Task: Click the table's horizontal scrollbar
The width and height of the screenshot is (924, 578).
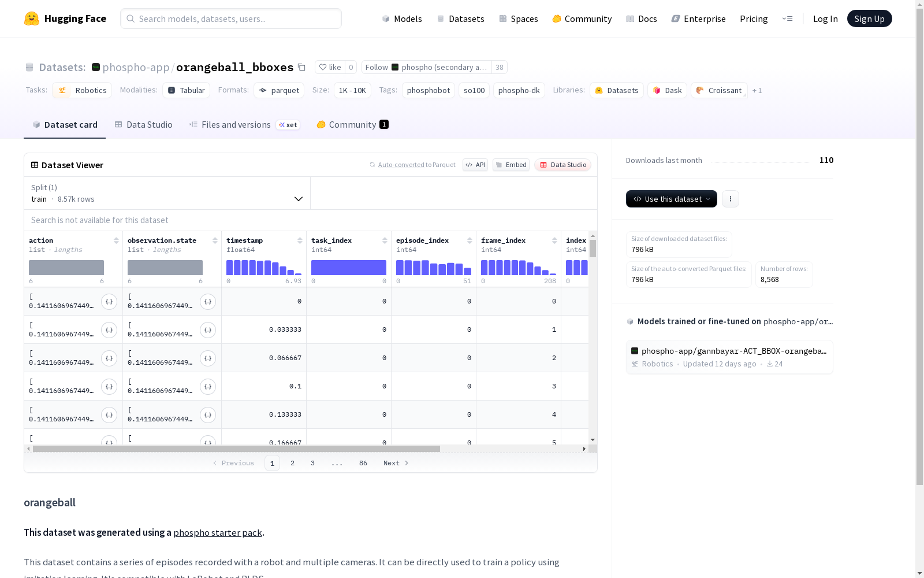Action: (x=236, y=449)
